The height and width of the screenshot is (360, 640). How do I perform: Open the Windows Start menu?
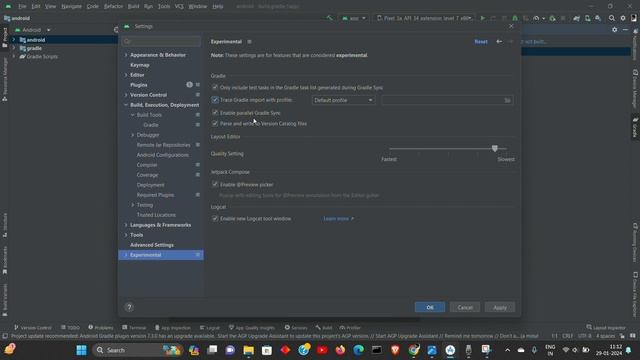click(81, 350)
